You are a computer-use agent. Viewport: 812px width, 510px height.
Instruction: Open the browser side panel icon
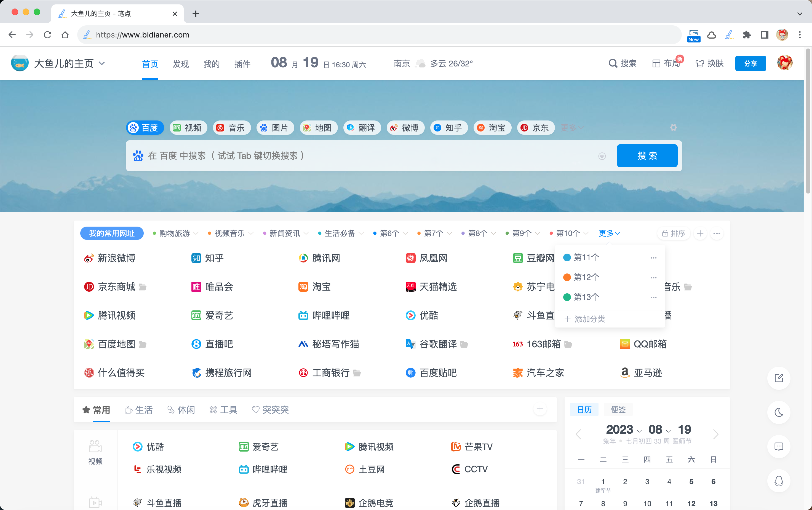tap(764, 35)
